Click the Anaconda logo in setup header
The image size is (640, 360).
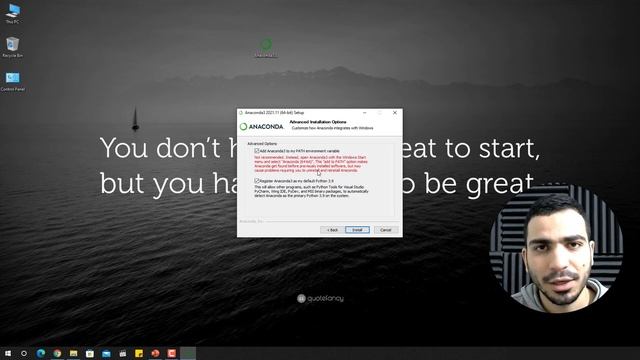pos(262,127)
